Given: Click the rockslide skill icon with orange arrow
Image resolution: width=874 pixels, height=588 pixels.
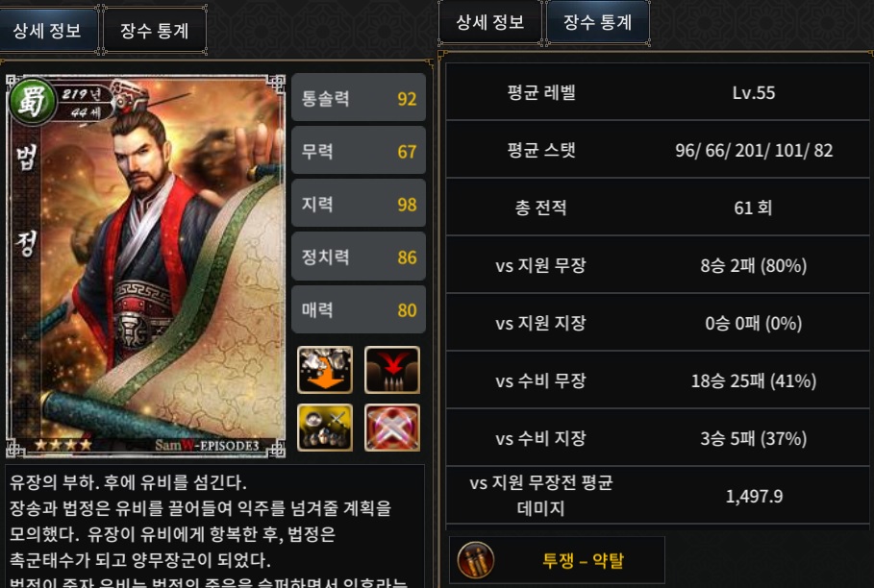Looking at the screenshot, I should [325, 370].
